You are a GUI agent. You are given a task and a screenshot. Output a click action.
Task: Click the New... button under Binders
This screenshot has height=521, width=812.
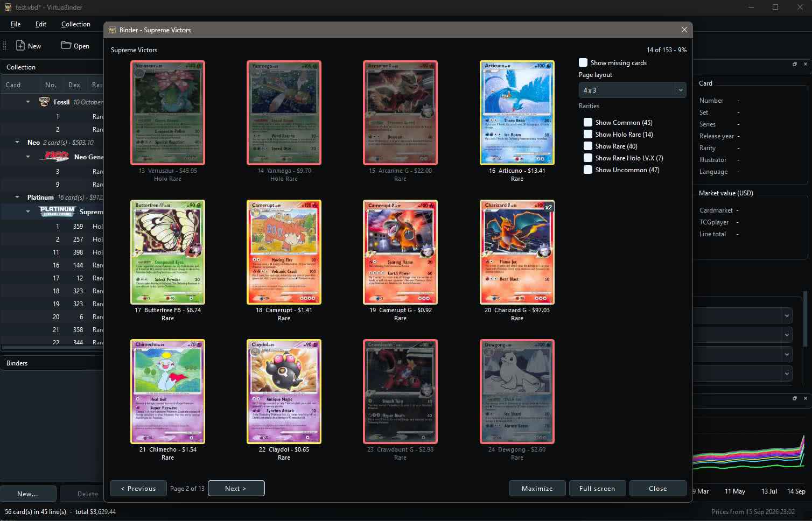click(28, 494)
